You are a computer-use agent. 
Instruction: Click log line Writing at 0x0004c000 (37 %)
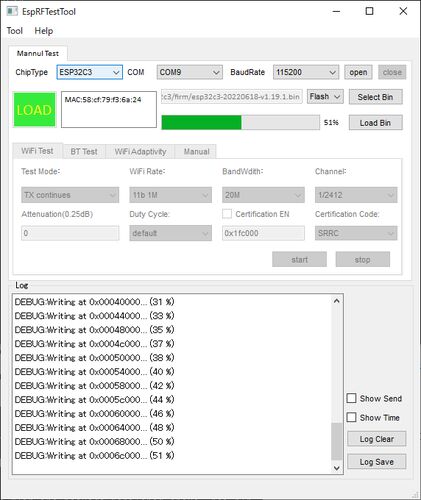tap(94, 344)
